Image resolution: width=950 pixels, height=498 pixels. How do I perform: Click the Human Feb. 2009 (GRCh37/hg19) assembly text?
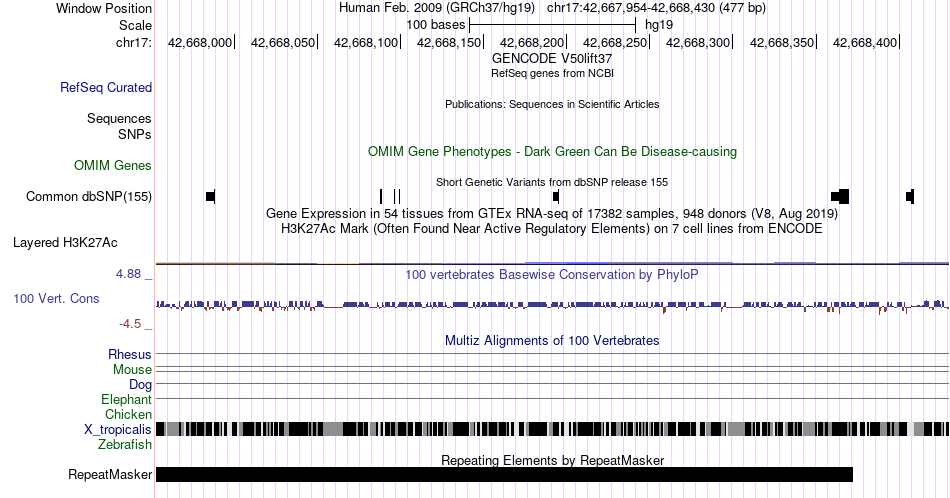tap(437, 8)
